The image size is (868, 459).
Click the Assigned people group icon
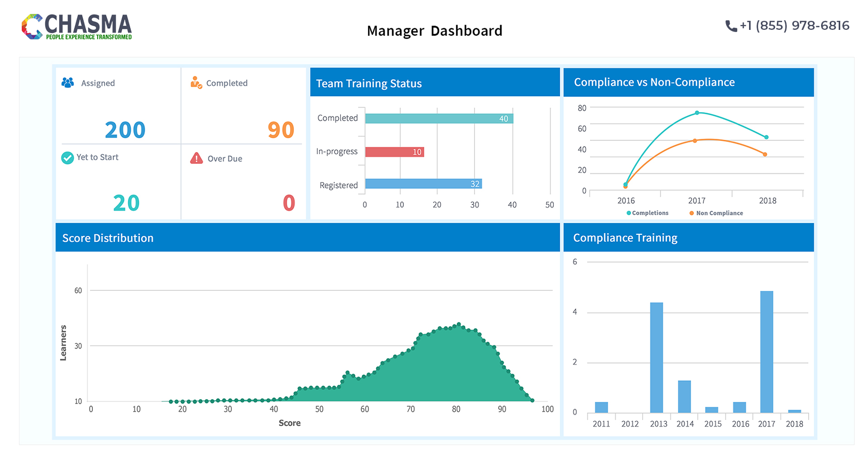click(68, 83)
